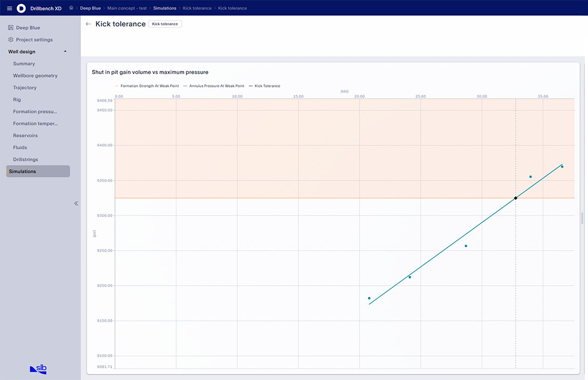Click the Deep Blue project icon in sidebar
The image size is (588, 380).
(11, 28)
